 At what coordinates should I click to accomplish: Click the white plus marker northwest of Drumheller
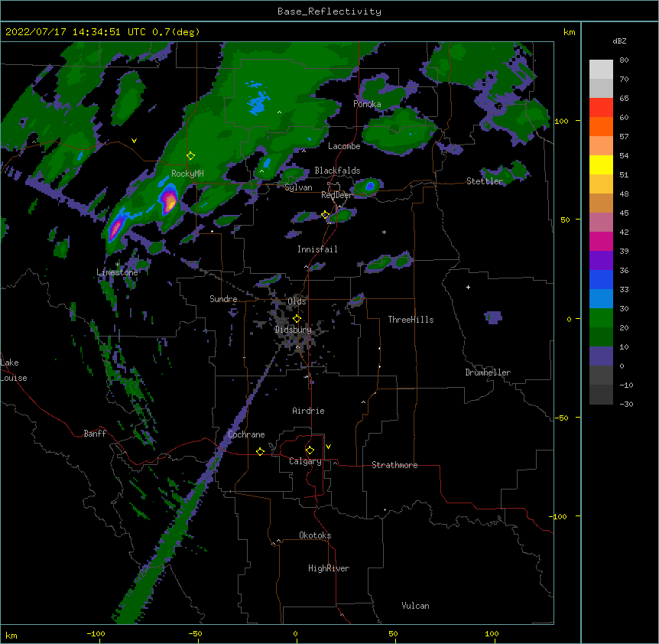[x=468, y=287]
